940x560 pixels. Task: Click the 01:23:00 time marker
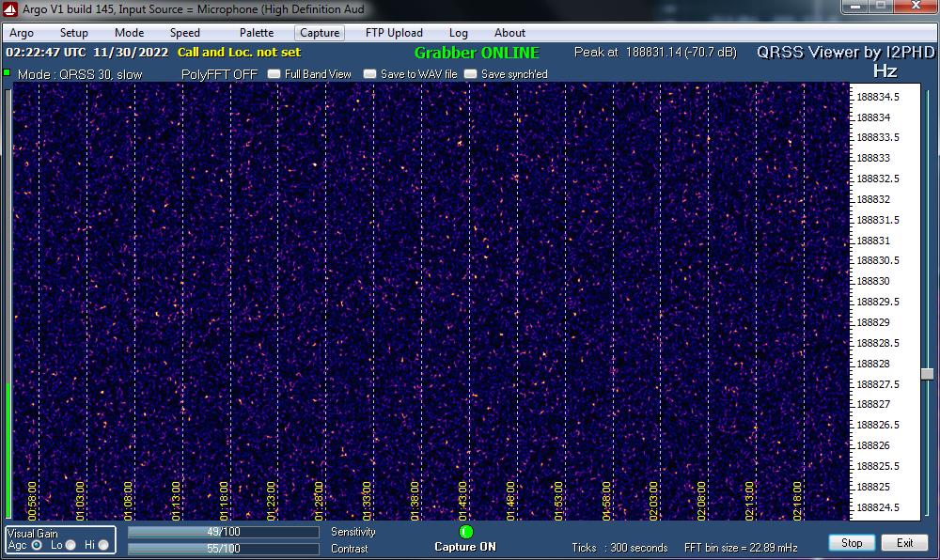pos(271,501)
